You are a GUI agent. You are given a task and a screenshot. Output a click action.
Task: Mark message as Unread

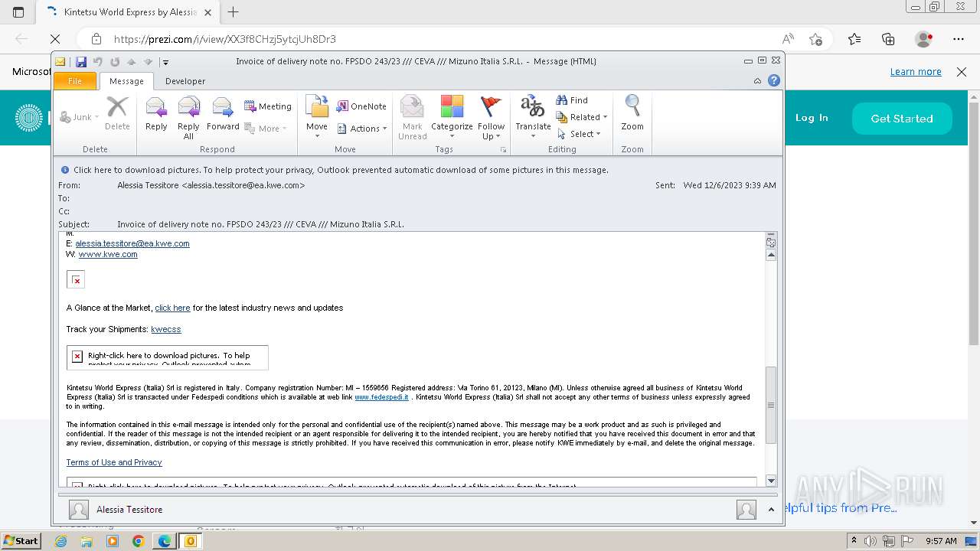point(412,118)
